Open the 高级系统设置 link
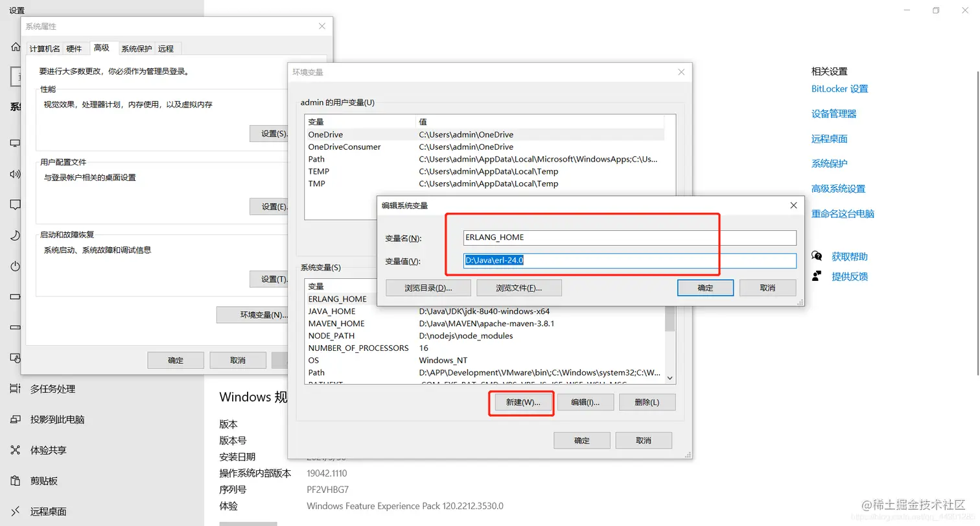Viewport: 980px width, 526px height. (838, 189)
